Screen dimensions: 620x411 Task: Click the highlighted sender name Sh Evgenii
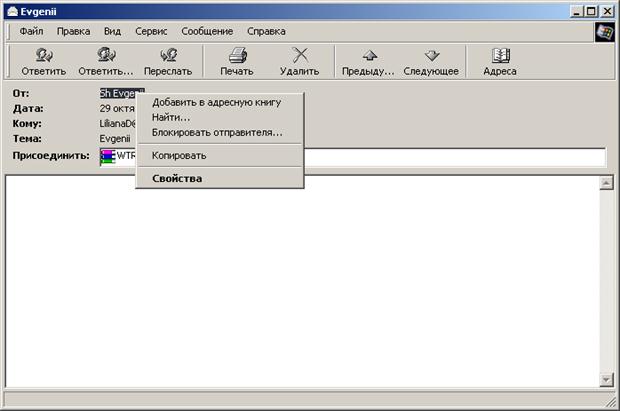point(118,93)
